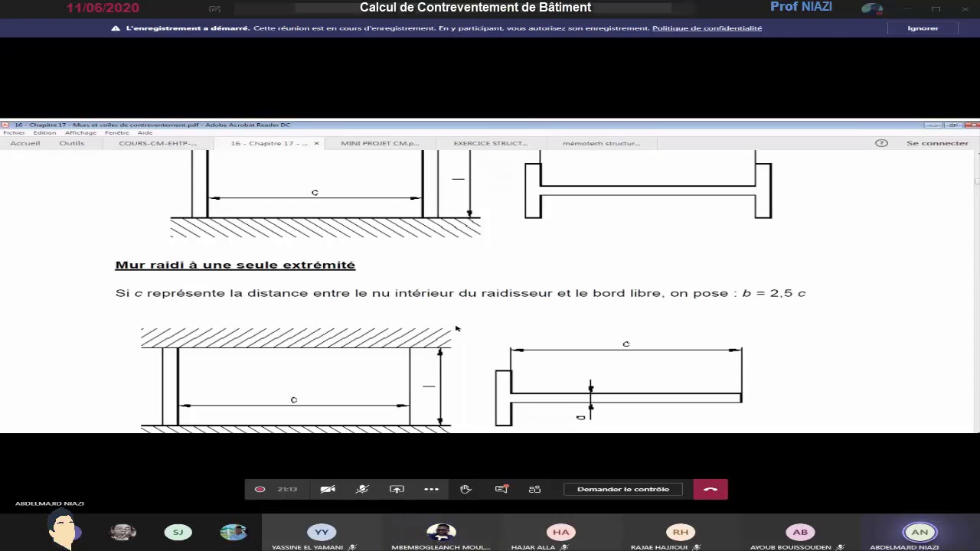Click the help question mark icon in Acrobat
The image size is (980, 551).
[x=881, y=143]
